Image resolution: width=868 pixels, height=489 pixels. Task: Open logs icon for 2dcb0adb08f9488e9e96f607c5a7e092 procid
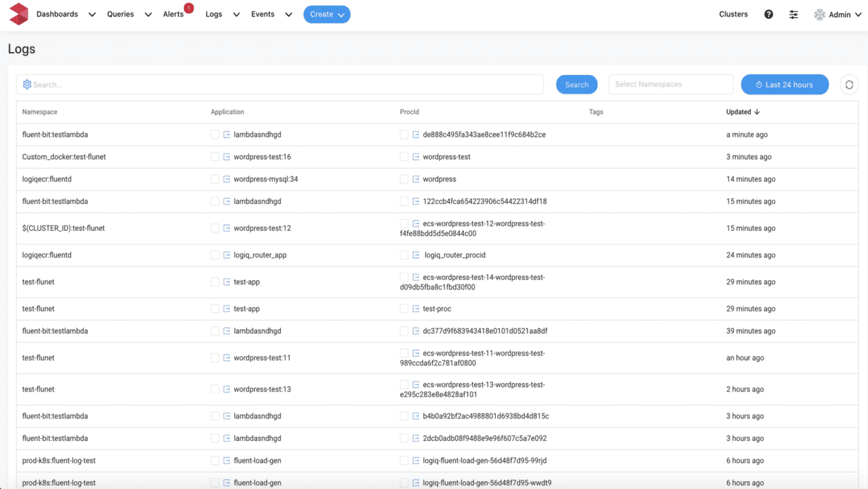pyautogui.click(x=416, y=438)
